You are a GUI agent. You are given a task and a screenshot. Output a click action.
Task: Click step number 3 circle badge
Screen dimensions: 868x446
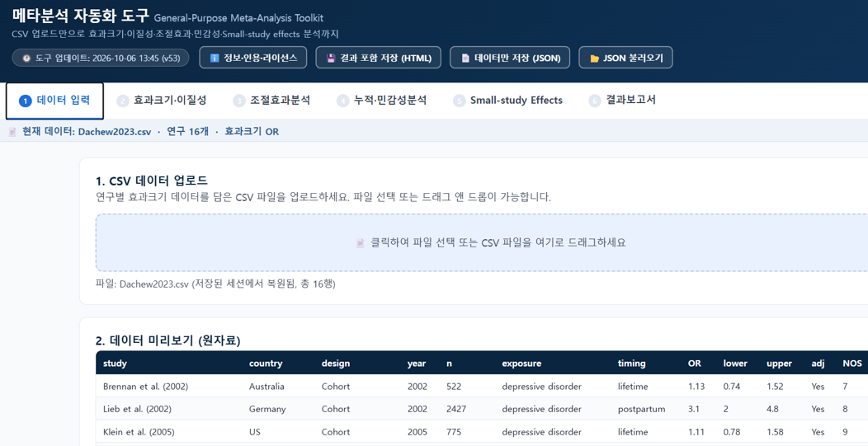(x=239, y=101)
